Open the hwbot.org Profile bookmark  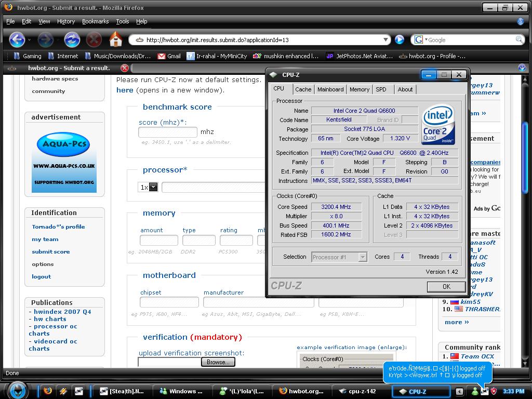pyautogui.click(x=432, y=56)
